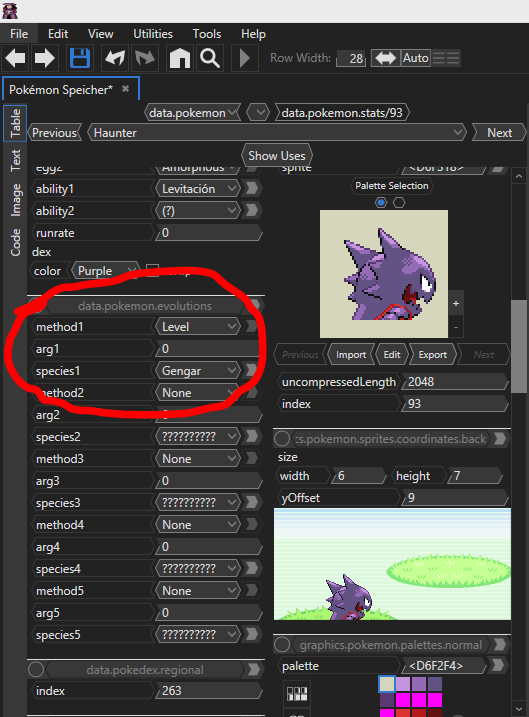Click the Forward arrow toolbar icon
The width and height of the screenshot is (529, 717).
44,58
